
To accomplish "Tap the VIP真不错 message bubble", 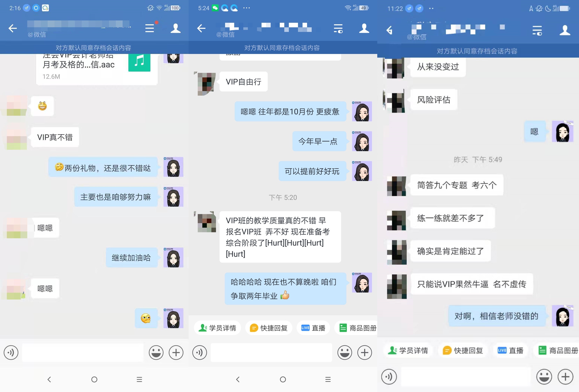I will tap(55, 137).
